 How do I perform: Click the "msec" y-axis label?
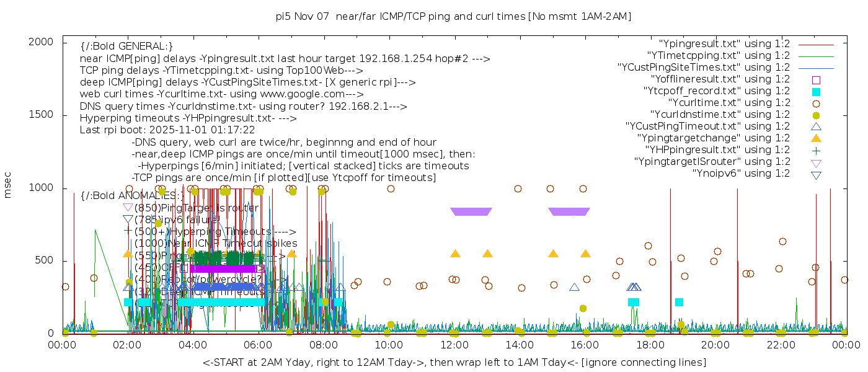pos(8,185)
